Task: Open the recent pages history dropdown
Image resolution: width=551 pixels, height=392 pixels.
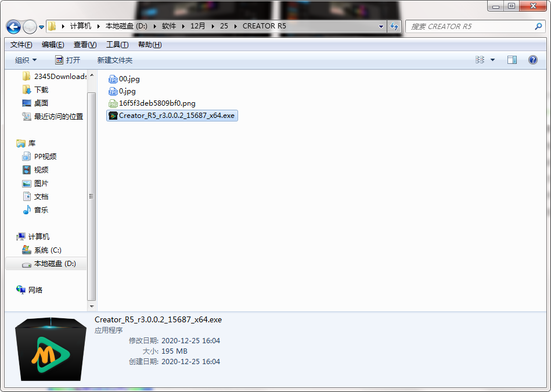Action: coord(41,27)
